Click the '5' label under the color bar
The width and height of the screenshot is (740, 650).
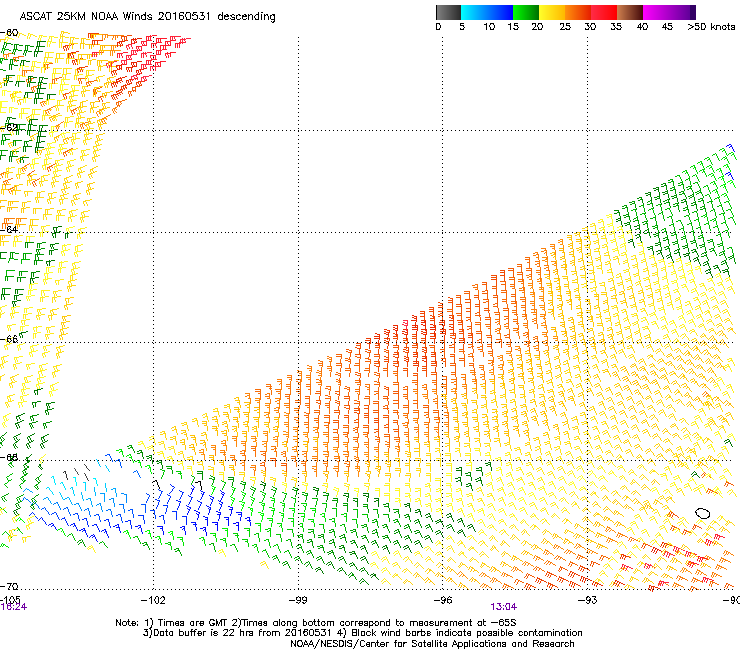coord(462,27)
